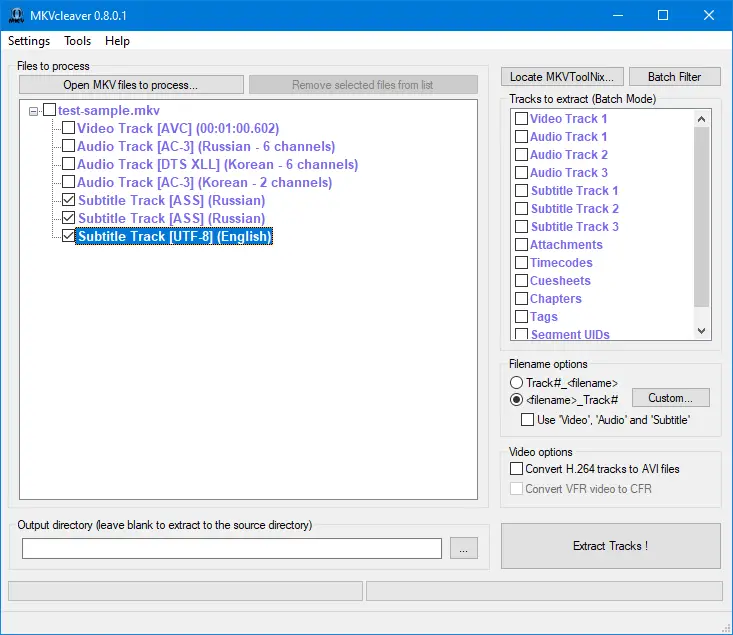Click the Custom filename button
The height and width of the screenshot is (635, 733).
(670, 398)
